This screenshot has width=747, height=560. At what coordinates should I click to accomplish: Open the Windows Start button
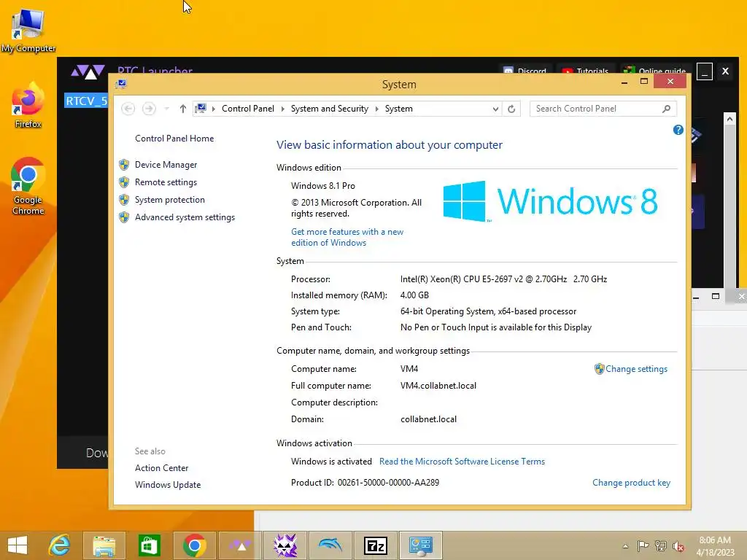(18, 545)
